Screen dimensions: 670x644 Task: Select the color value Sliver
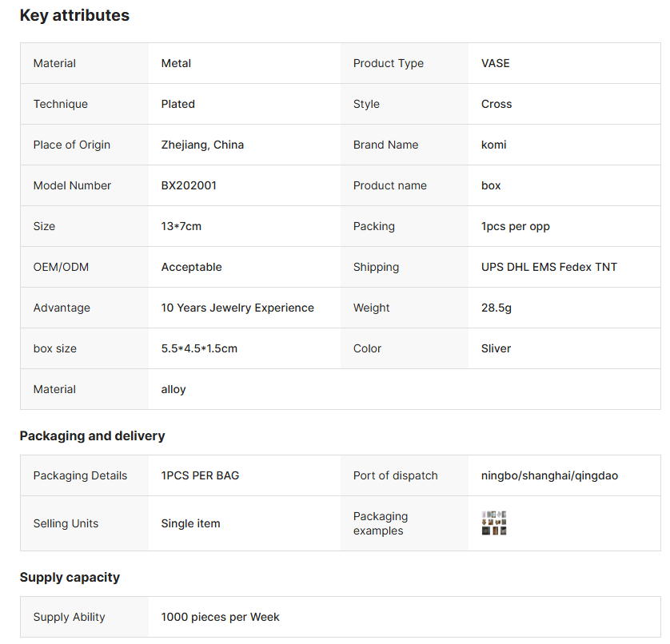(496, 348)
